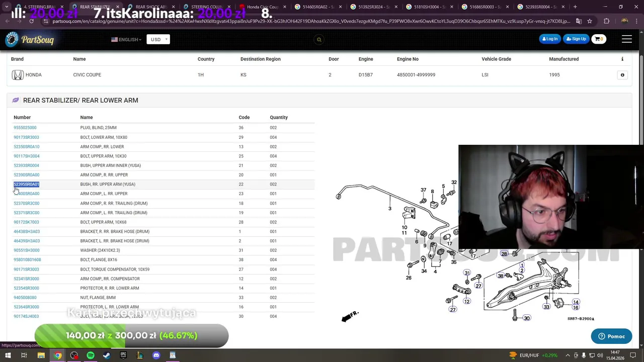Open the PartSouq logo home page
This screenshot has height=362, width=644.
29,40
